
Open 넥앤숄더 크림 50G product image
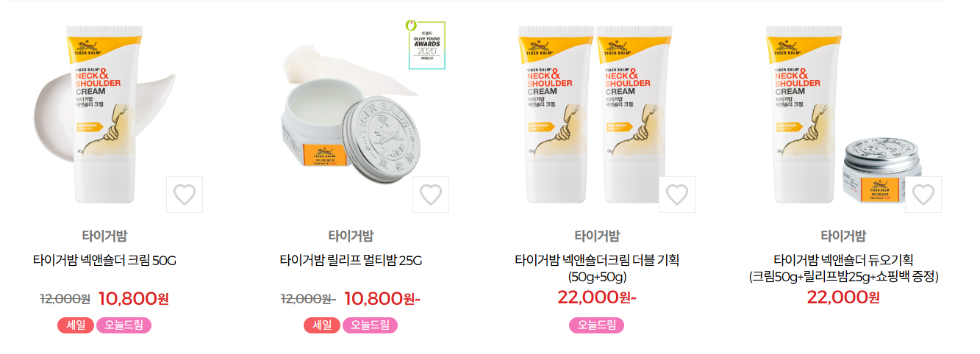coord(104,115)
